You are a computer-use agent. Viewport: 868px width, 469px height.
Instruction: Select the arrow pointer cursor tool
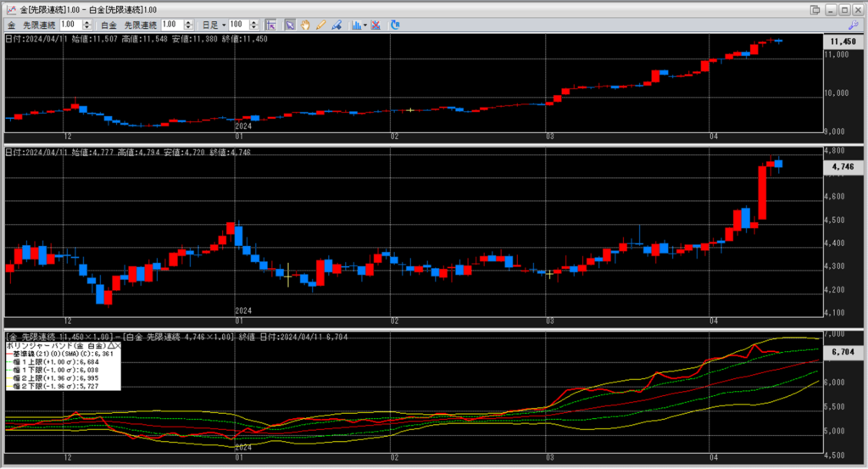(289, 25)
